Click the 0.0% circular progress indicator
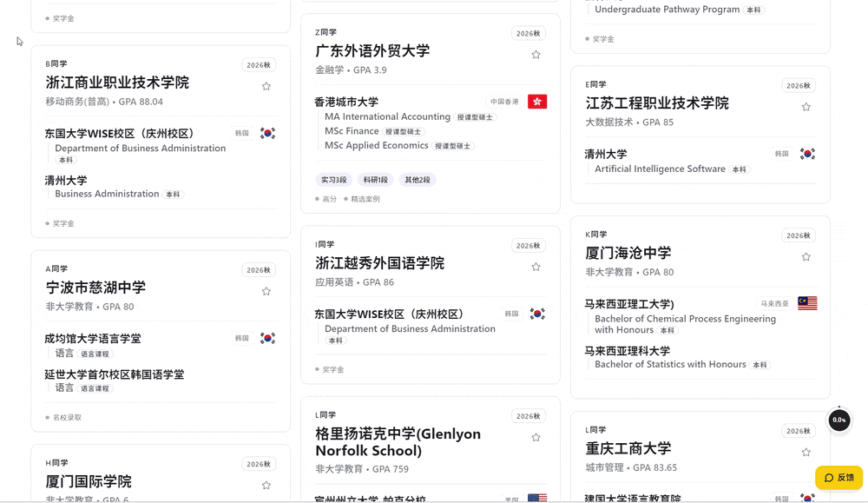Screen dimensions: 868x503 pos(839,420)
